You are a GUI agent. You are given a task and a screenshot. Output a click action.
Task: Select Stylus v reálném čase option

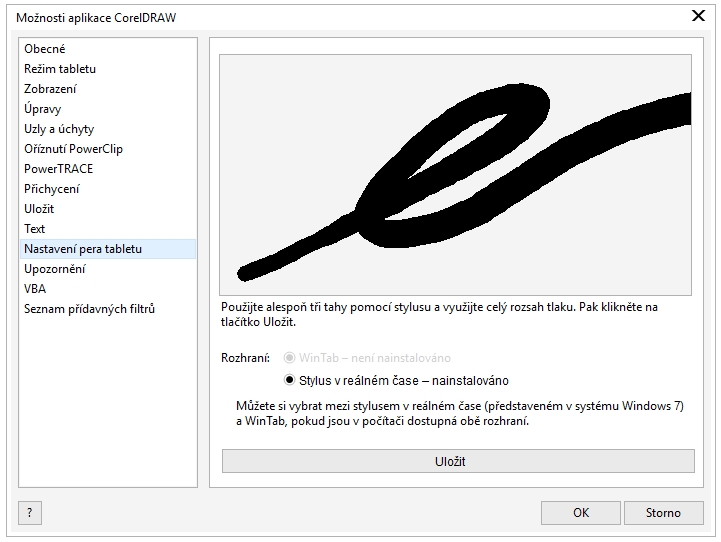tap(290, 380)
